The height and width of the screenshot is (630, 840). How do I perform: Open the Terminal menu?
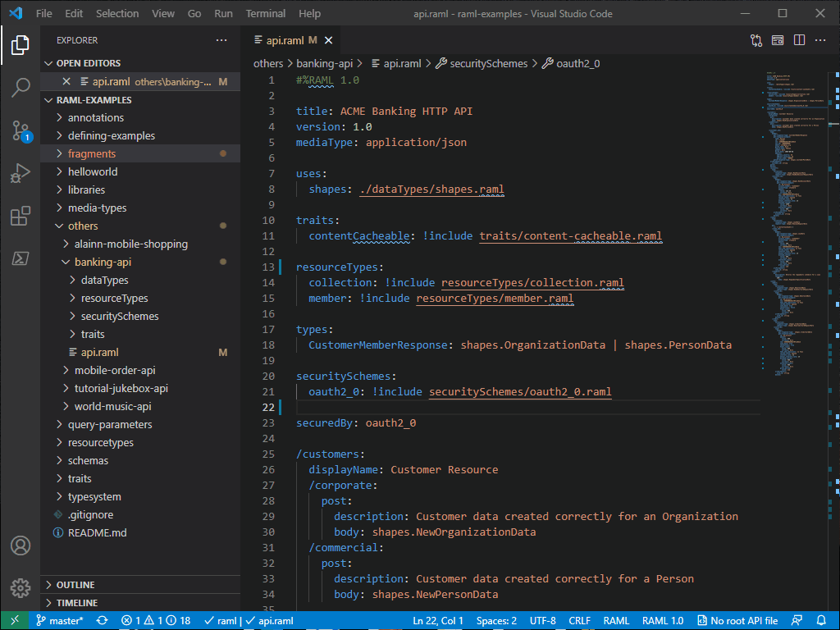[x=267, y=14]
